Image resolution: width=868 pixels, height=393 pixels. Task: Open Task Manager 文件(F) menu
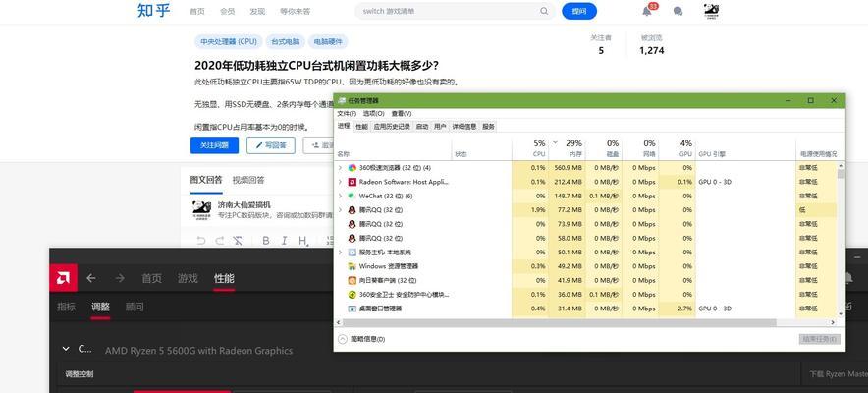347,113
